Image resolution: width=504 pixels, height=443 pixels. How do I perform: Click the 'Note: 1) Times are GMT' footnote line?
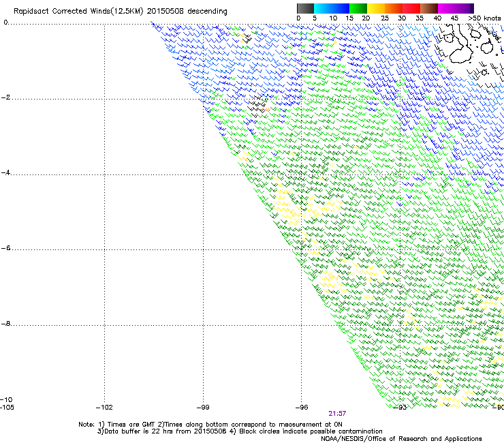[x=210, y=425]
